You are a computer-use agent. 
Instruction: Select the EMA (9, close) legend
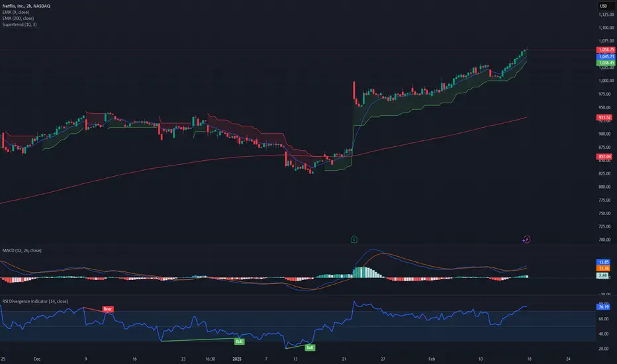point(15,12)
